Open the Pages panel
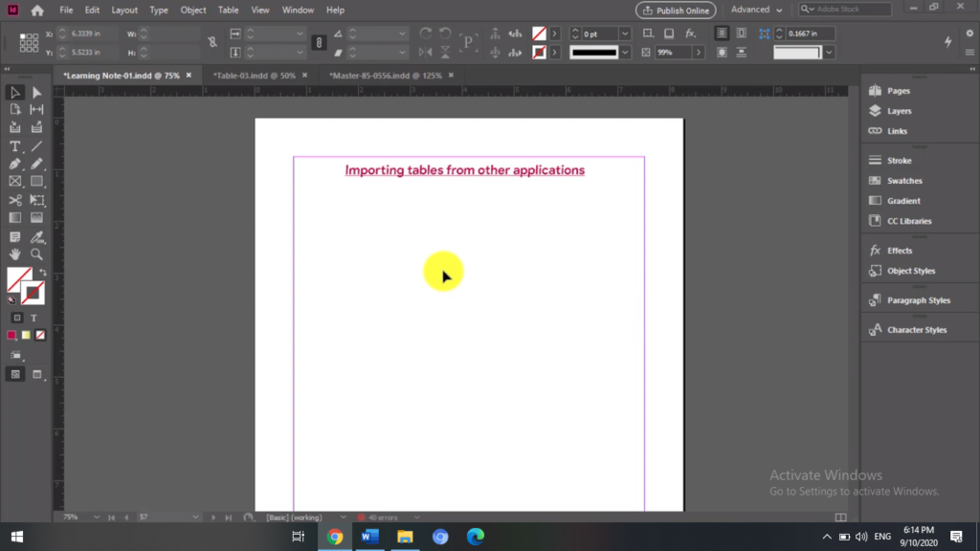This screenshot has width=980, height=551. click(x=898, y=91)
